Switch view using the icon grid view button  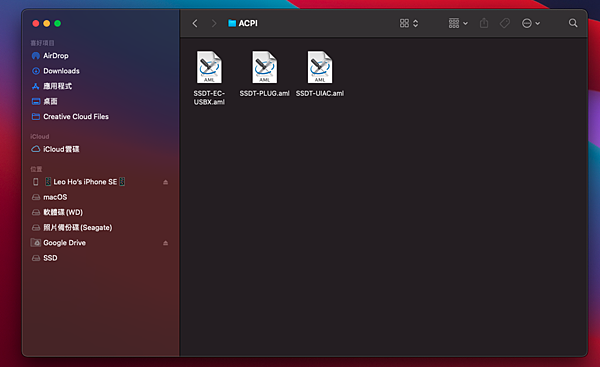pyautogui.click(x=404, y=23)
